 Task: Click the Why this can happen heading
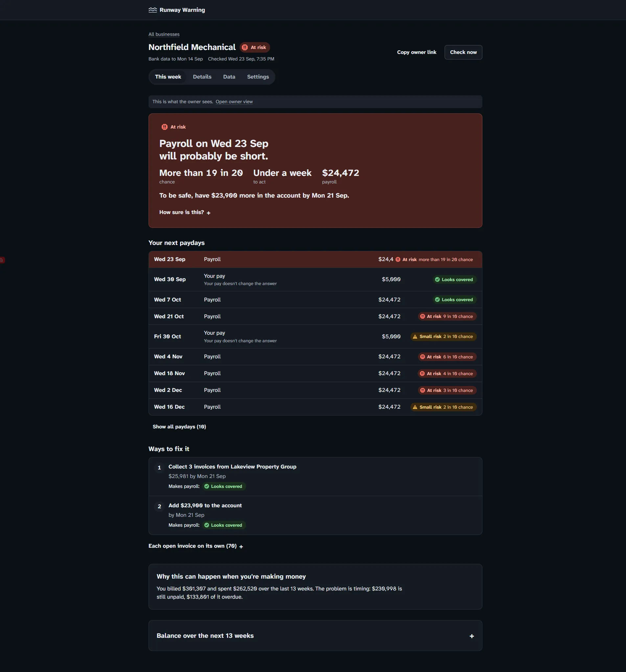231,576
